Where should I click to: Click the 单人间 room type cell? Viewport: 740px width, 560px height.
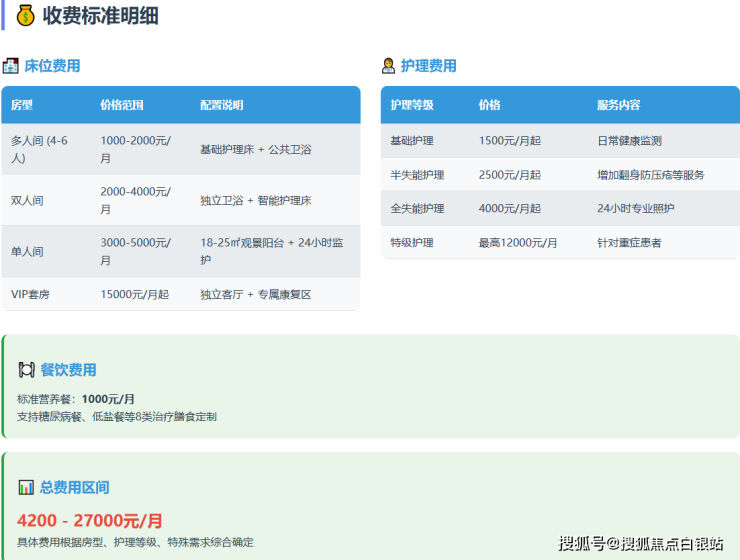[27, 251]
